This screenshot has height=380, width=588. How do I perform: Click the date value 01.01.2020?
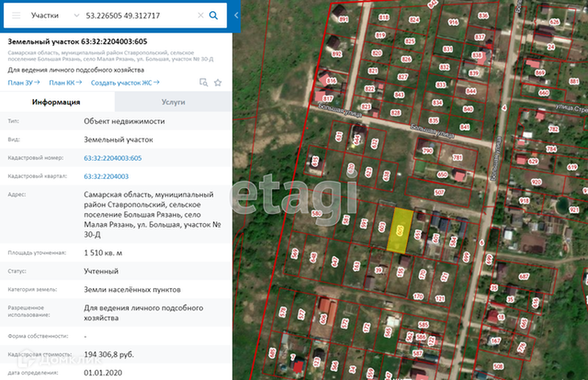click(103, 373)
